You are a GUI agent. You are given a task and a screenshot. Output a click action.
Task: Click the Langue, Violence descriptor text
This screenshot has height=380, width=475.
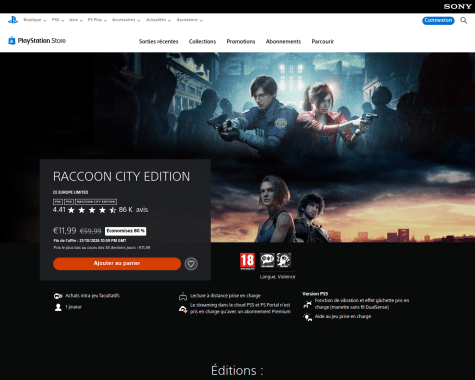pos(277,277)
